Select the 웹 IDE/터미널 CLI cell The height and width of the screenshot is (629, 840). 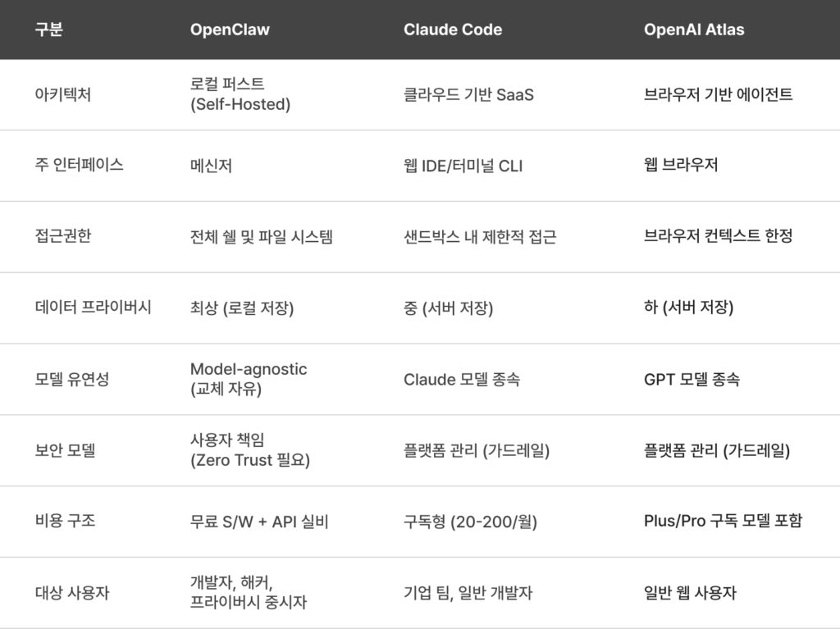pos(463,166)
